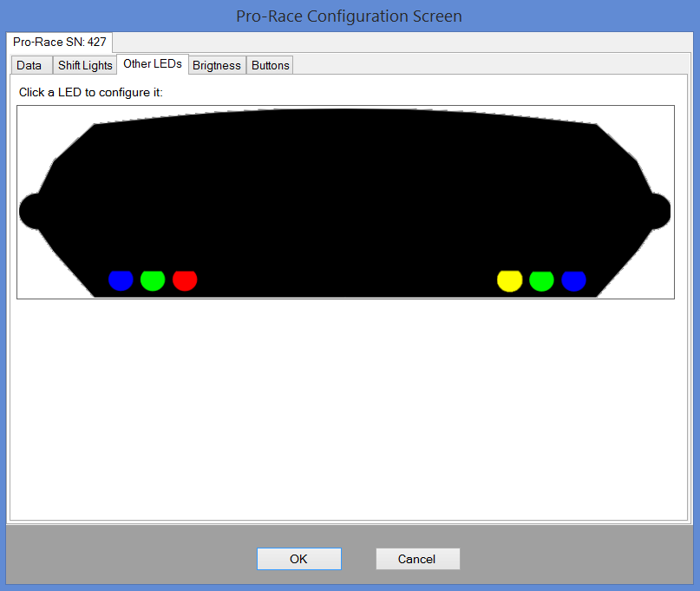Click the black display center of the device
The height and width of the screenshot is (591, 700).
point(347,191)
